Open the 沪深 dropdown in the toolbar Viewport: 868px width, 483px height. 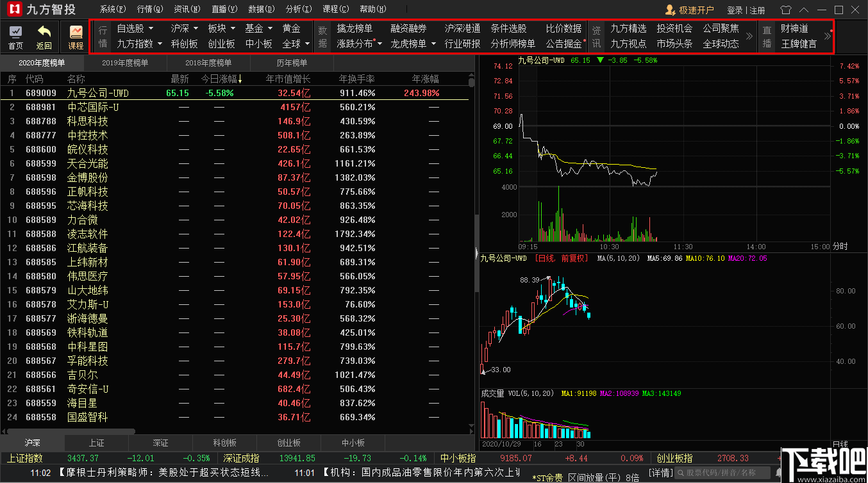184,29
